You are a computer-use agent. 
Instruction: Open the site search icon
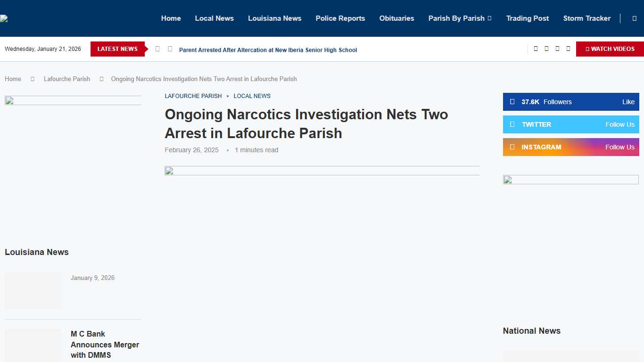coord(634,18)
